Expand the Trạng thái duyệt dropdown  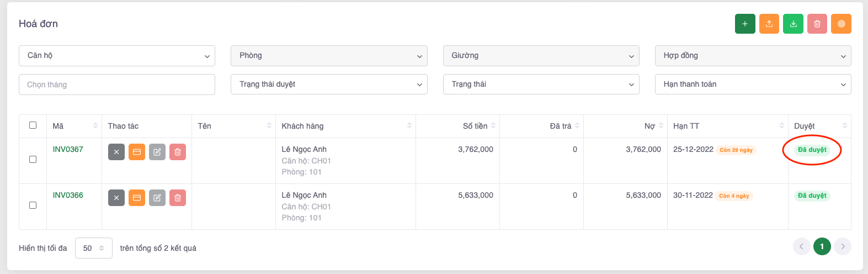(x=329, y=85)
